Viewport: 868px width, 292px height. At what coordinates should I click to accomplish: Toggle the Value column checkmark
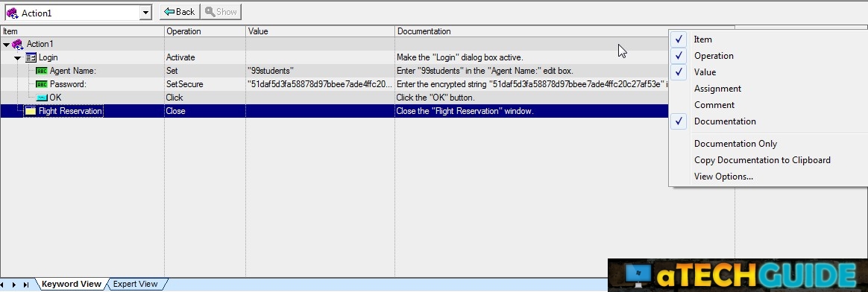(x=679, y=72)
